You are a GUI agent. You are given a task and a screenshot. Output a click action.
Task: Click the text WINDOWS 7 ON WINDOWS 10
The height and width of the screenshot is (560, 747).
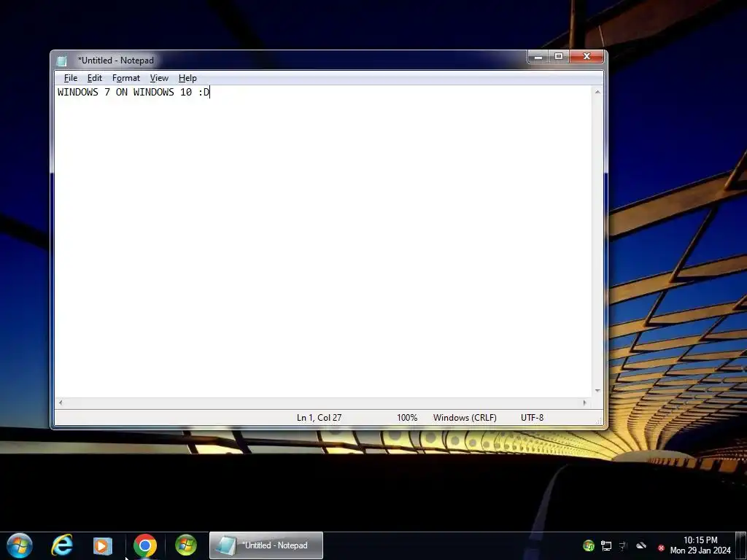coord(125,92)
